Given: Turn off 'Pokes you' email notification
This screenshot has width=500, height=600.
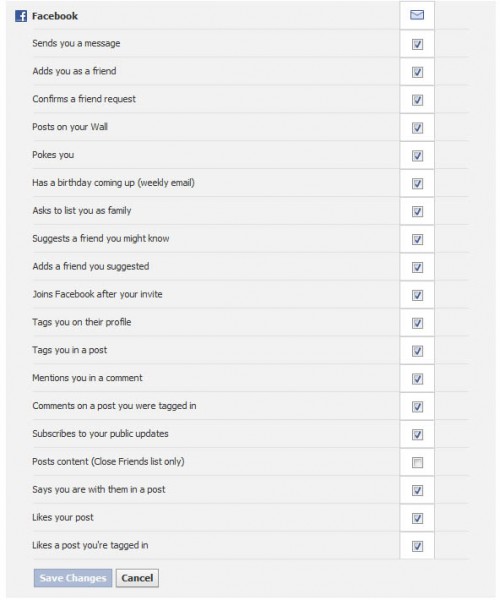Looking at the screenshot, I should [x=417, y=156].
